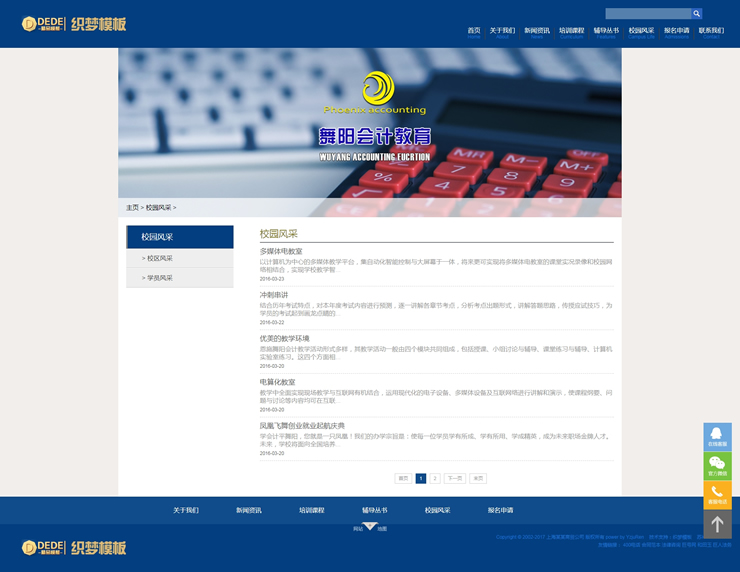Click the footer DEDE 织梦模板 logo
This screenshot has height=572, width=740.
[x=74, y=548]
